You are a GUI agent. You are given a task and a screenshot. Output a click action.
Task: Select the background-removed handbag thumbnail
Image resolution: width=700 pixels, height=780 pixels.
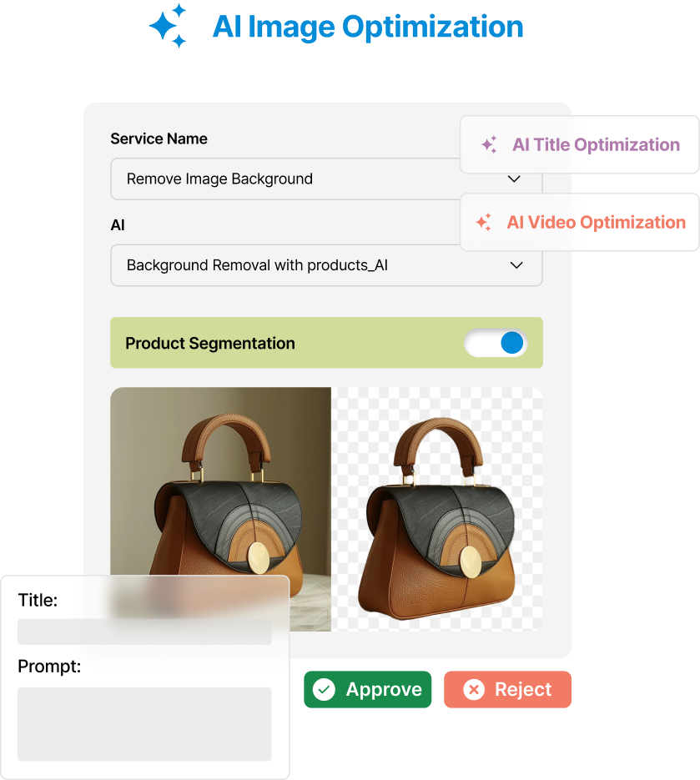point(437,509)
